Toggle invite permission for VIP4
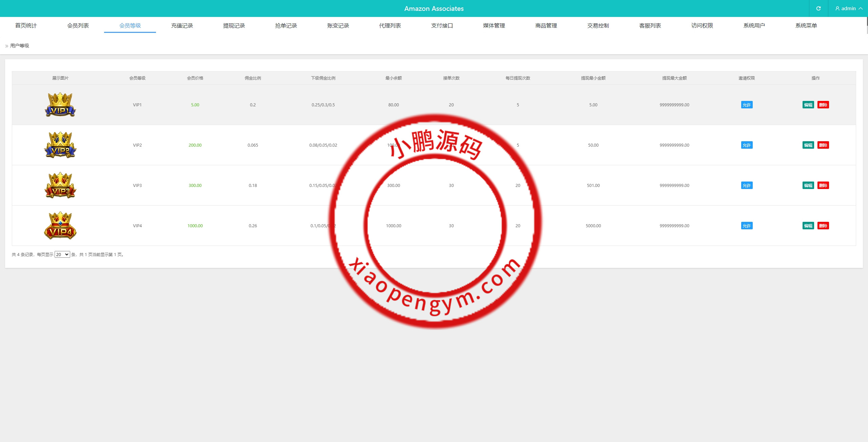The width and height of the screenshot is (868, 442). tap(747, 226)
